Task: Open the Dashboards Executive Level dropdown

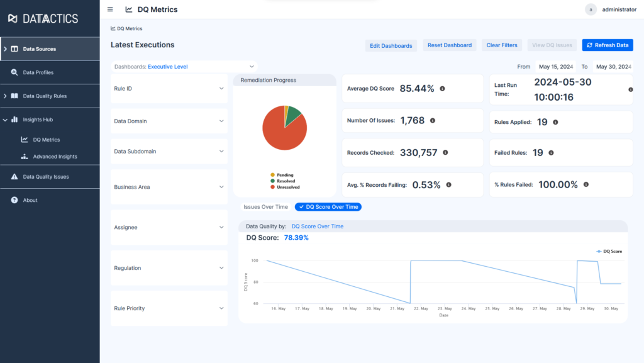Action: click(x=184, y=66)
